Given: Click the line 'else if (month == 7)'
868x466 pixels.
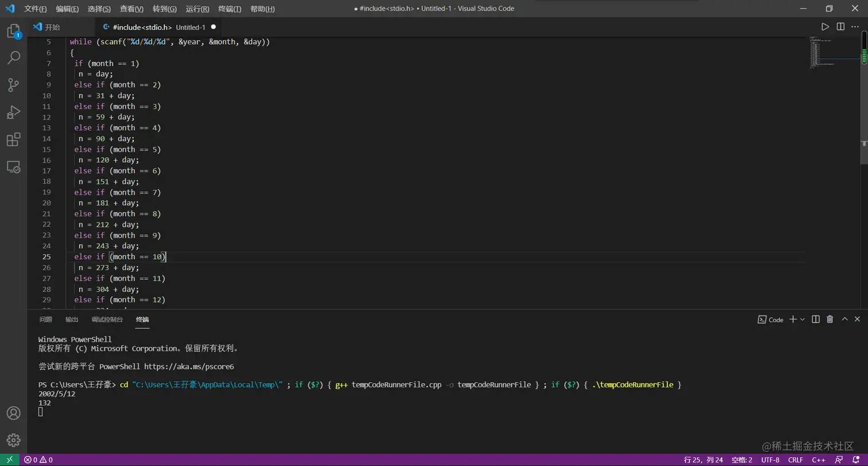Looking at the screenshot, I should click(118, 192).
